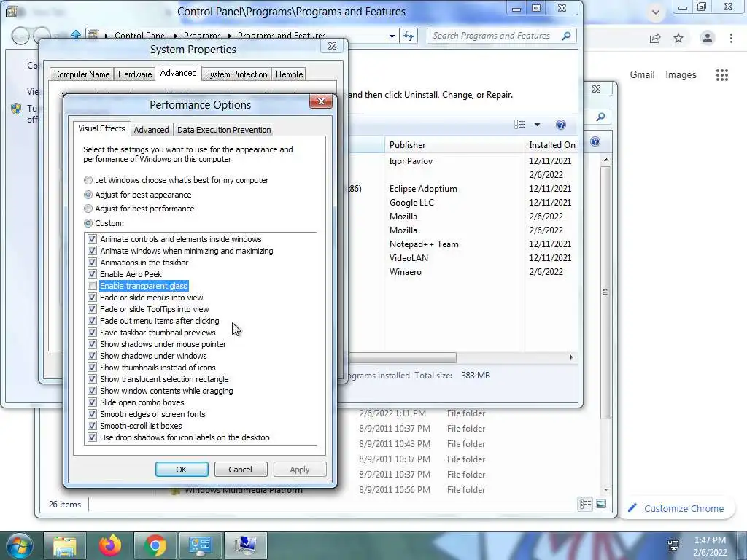The width and height of the screenshot is (747, 560).
Task: Expand the Chrome tab search chevron
Action: tap(656, 12)
